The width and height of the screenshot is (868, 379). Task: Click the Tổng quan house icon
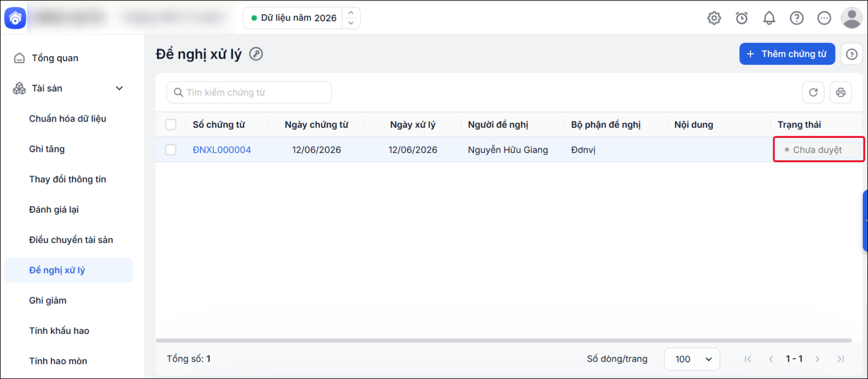click(x=20, y=58)
